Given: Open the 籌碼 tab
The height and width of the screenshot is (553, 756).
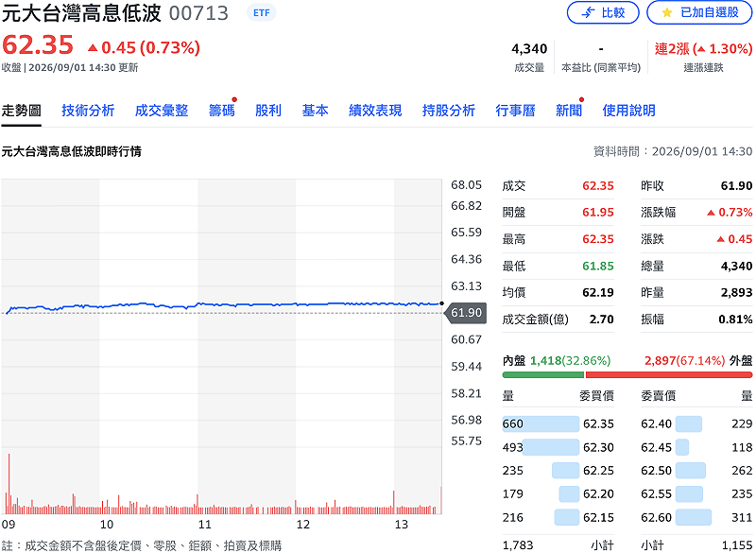Looking at the screenshot, I should (x=221, y=111).
